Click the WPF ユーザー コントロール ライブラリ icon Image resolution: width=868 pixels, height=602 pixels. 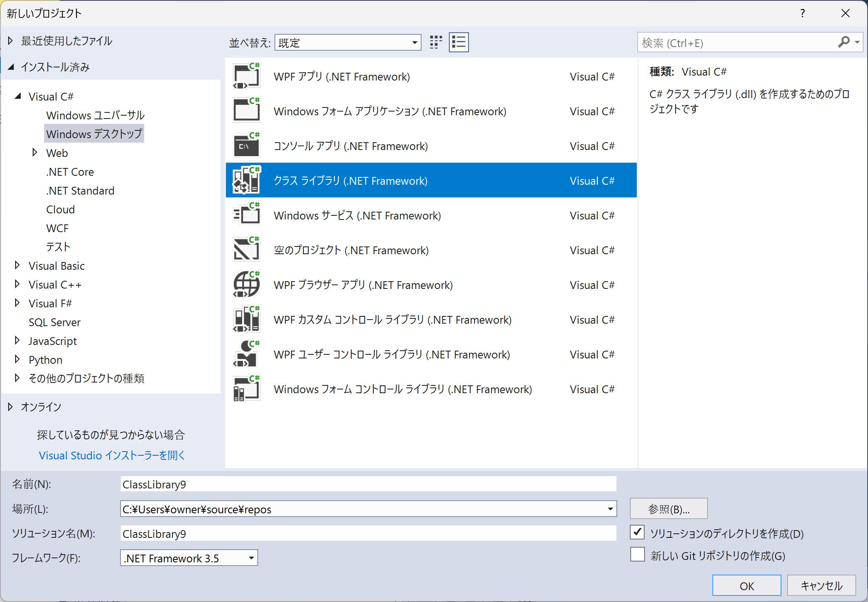coord(246,354)
